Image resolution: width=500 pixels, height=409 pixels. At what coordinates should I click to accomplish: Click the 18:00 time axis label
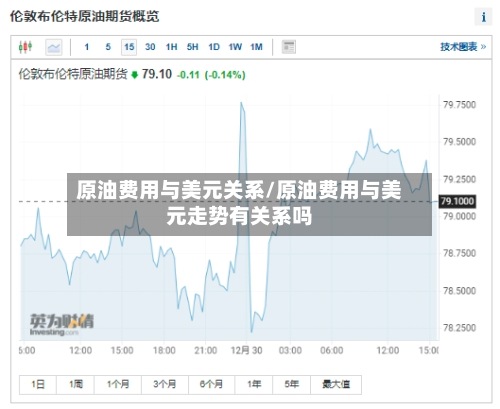164,351
